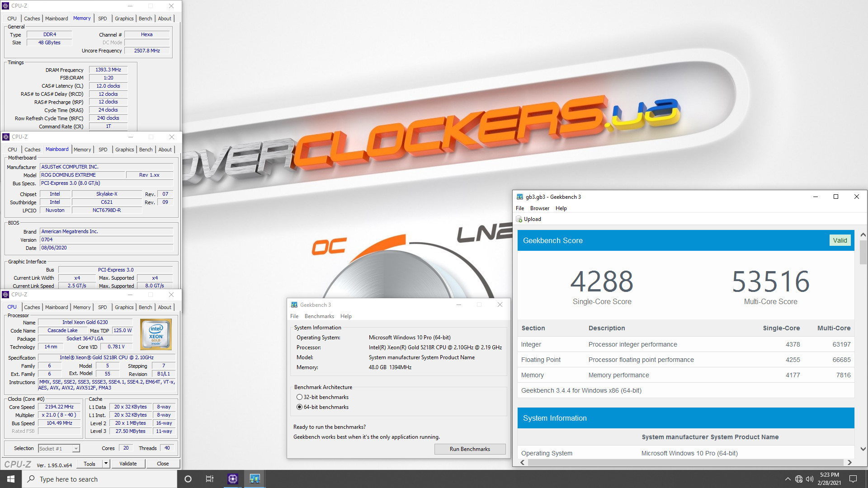Click right arrow of horizontal scrollbar
Screen dimensions: 868x488
point(849,462)
